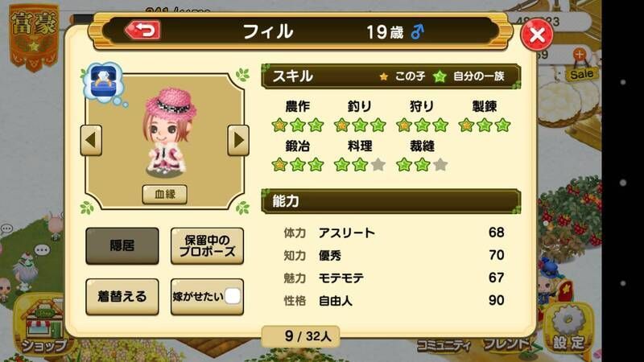
Task: Tap the pink-hatted character avatar
Action: (168, 132)
